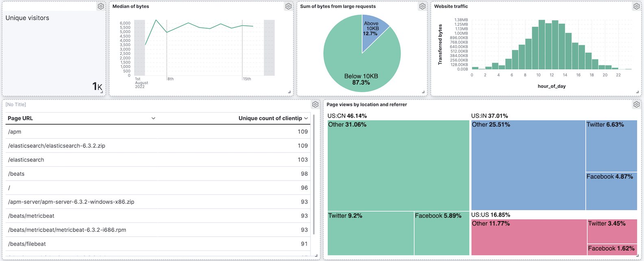Click the resize handle on the Website traffic panel
The image size is (644, 261).
pyautogui.click(x=638, y=92)
